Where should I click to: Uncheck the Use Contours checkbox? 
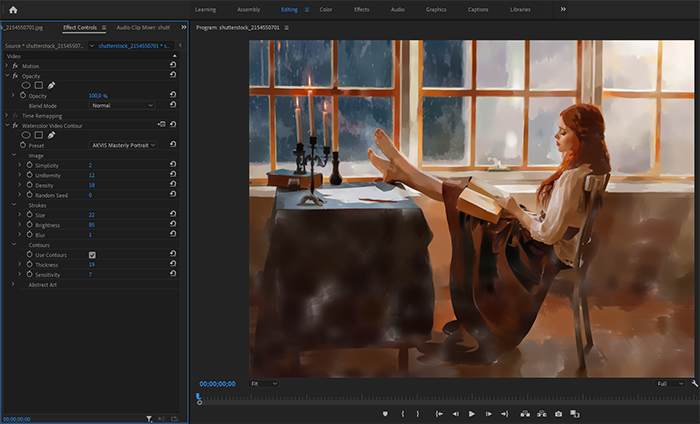coord(92,255)
